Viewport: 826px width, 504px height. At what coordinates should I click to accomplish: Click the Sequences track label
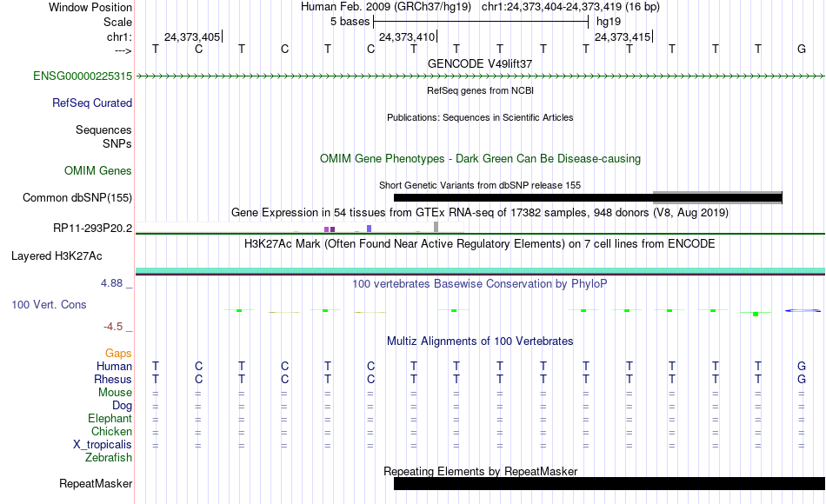coord(103,130)
